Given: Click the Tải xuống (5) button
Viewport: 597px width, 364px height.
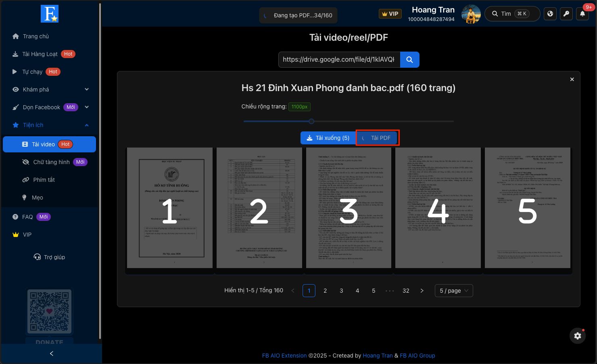Looking at the screenshot, I should 328,138.
